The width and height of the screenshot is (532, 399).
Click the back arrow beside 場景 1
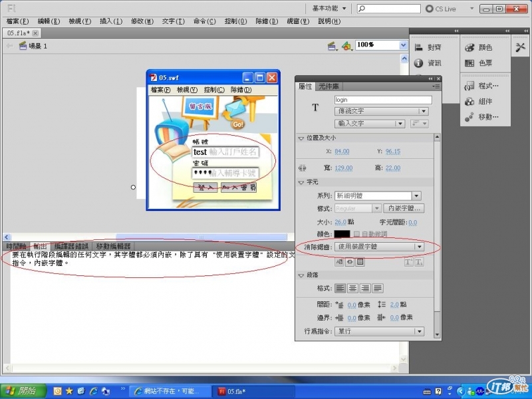[x=9, y=46]
